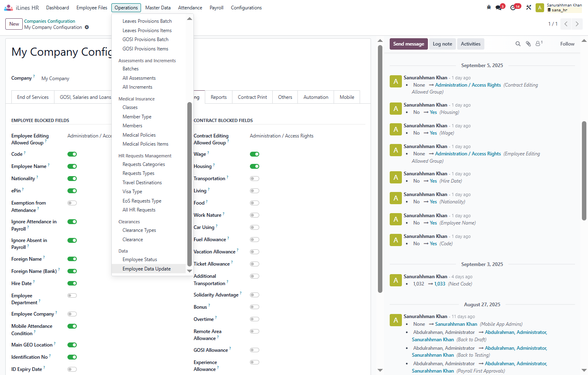This screenshot has width=588, height=375.
Task: Click the gear icon beside My Company Configuration
Action: point(87,27)
